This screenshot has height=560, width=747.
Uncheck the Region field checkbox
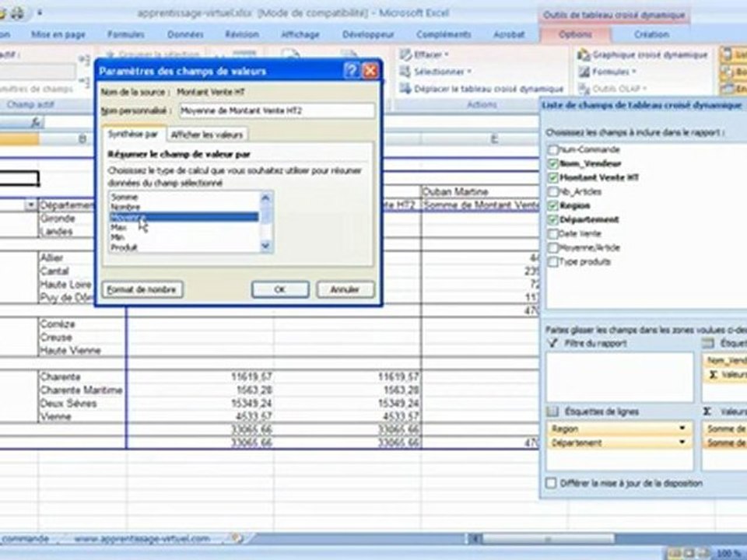(x=552, y=205)
